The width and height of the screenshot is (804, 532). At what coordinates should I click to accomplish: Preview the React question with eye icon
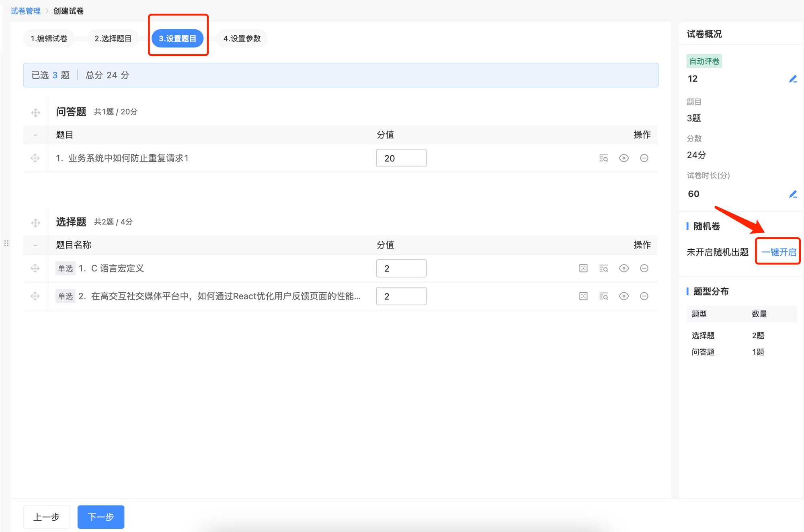(x=624, y=296)
